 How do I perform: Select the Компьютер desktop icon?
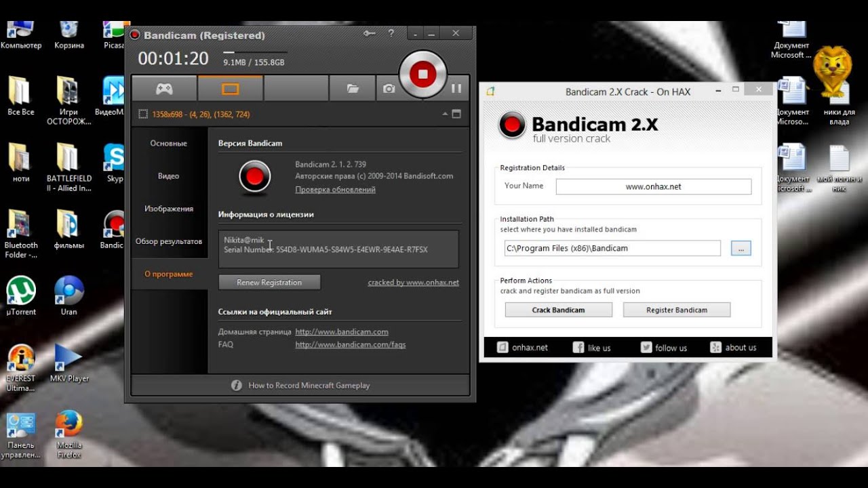(20, 35)
